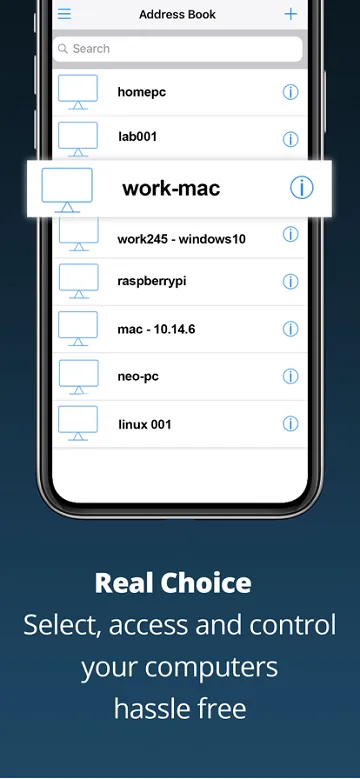This screenshot has width=360, height=779.
Task: Click the Address Book title
Action: pos(177,14)
